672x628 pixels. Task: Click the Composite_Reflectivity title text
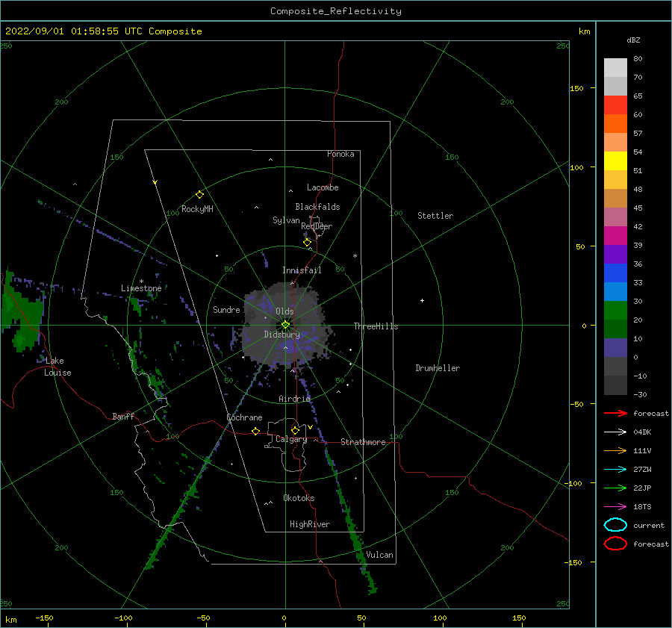point(335,11)
